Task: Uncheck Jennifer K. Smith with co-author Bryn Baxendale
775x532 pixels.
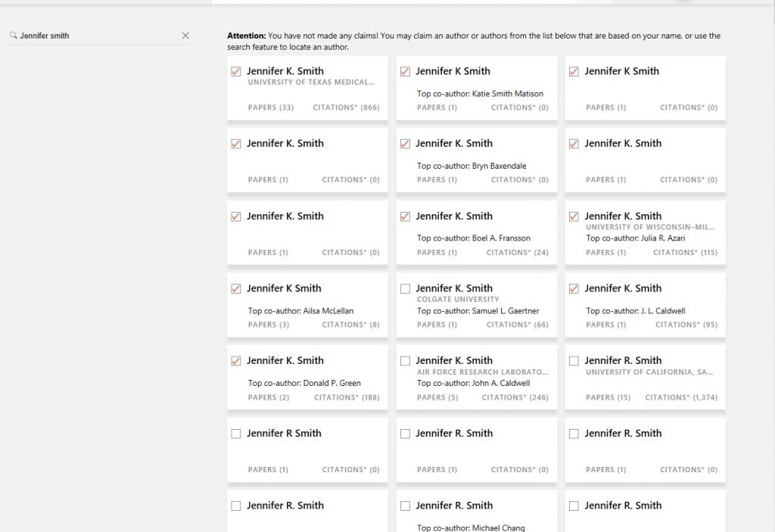Action: (x=405, y=144)
